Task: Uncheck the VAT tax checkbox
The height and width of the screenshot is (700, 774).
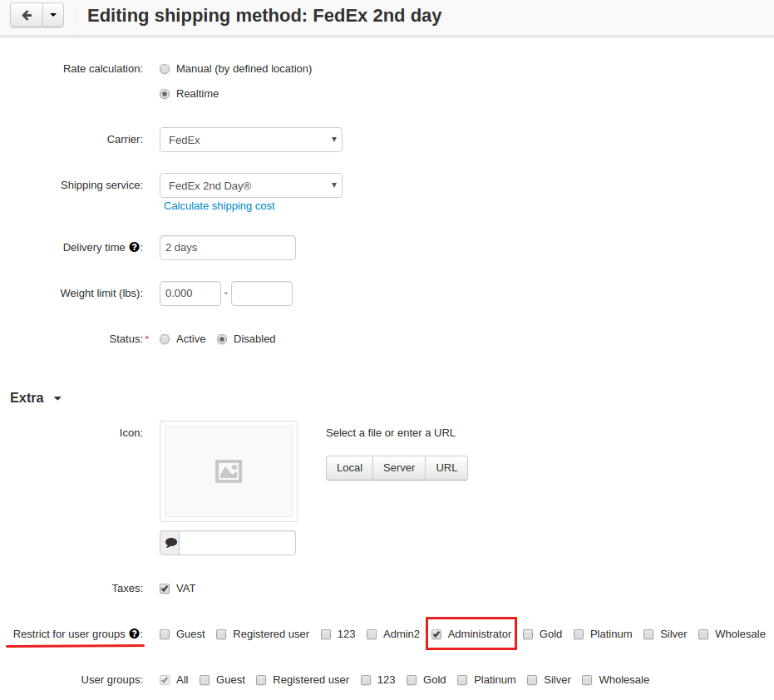Action: tap(165, 589)
